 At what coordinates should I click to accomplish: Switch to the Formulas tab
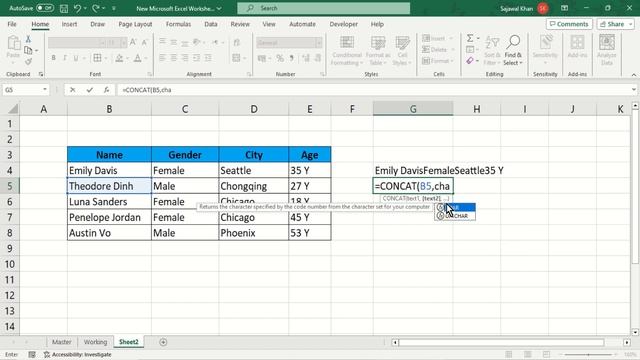pyautogui.click(x=178, y=24)
